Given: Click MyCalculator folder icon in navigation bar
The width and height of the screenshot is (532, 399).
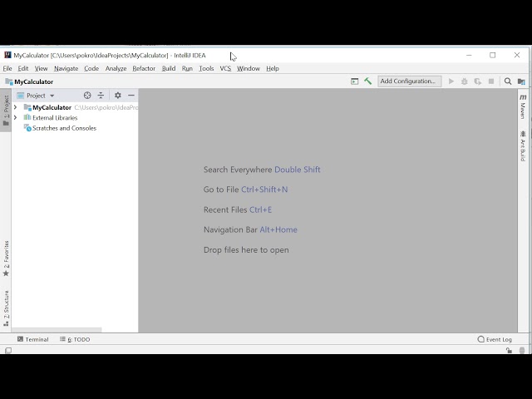Looking at the screenshot, I should [9, 81].
